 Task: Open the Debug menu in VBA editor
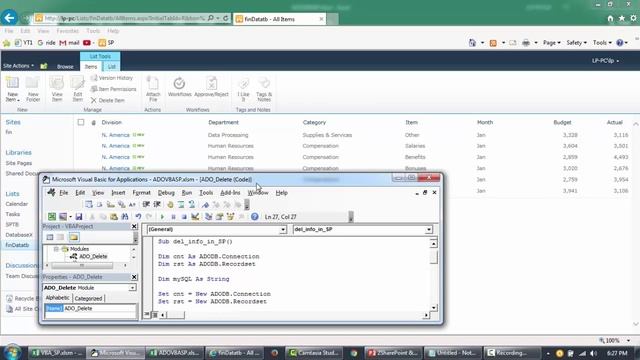tap(166, 193)
